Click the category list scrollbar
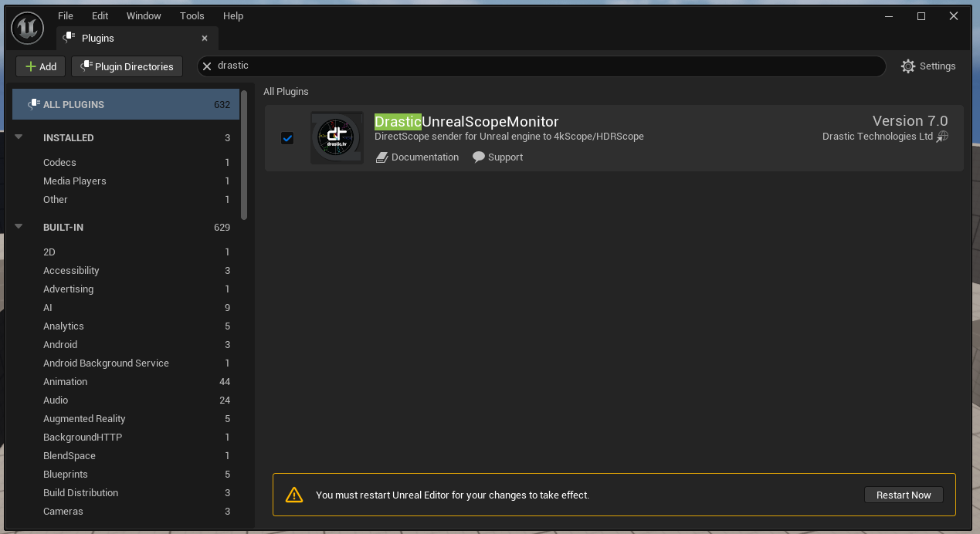The image size is (980, 534). (x=244, y=154)
